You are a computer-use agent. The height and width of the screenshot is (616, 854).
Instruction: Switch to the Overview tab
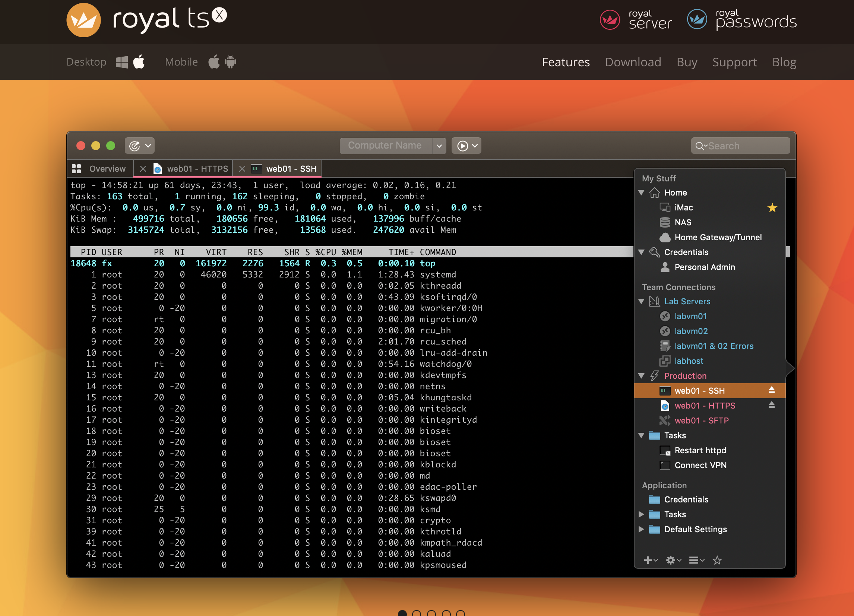[x=100, y=169]
